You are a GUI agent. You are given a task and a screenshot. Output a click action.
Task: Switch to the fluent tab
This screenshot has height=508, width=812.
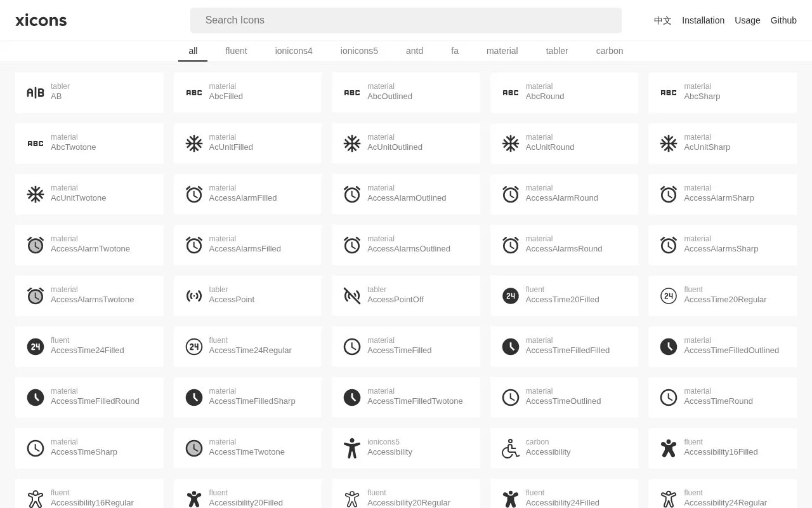coord(236,51)
